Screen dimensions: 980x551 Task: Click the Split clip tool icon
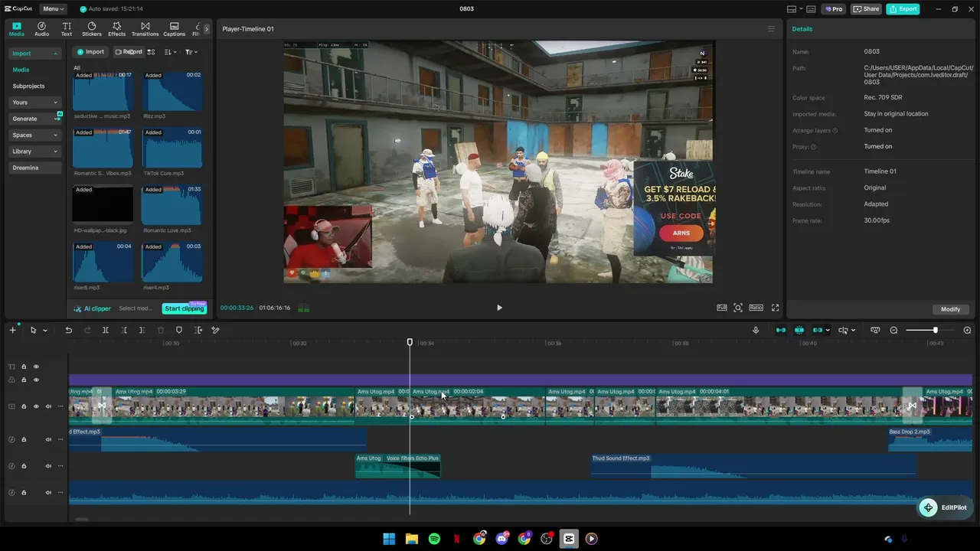click(105, 330)
